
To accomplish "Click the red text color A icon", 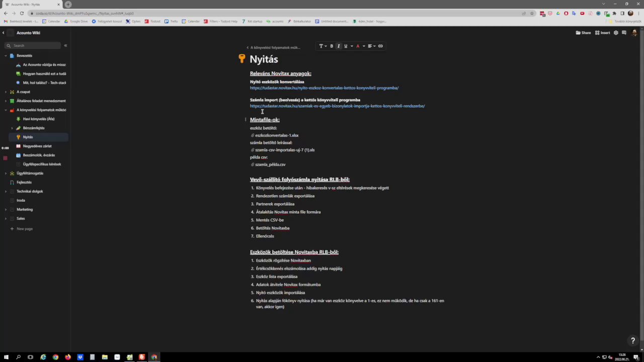I will click(x=358, y=46).
